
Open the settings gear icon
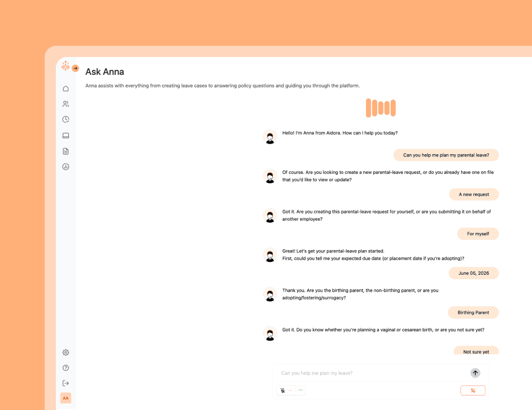tap(66, 352)
